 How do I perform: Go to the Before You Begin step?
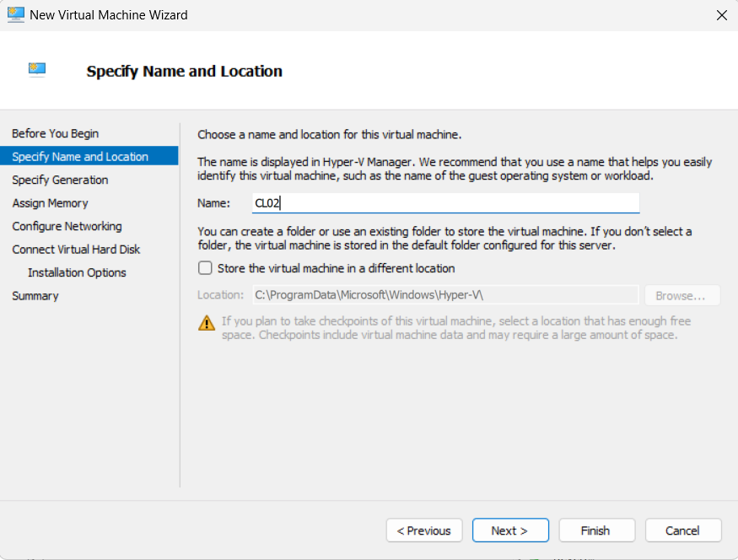point(56,133)
